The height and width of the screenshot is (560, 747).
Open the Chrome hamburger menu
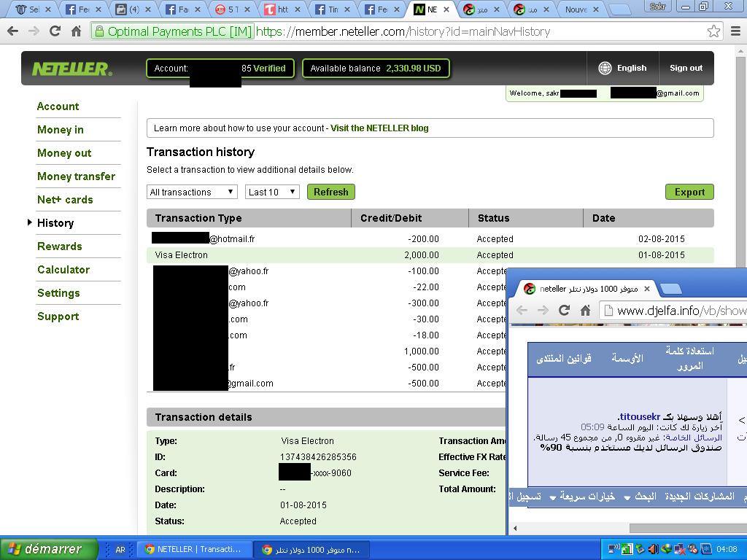[x=735, y=31]
